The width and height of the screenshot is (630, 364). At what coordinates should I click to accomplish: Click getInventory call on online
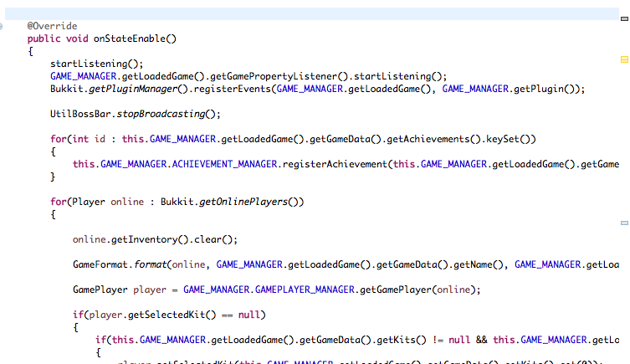click(144, 239)
